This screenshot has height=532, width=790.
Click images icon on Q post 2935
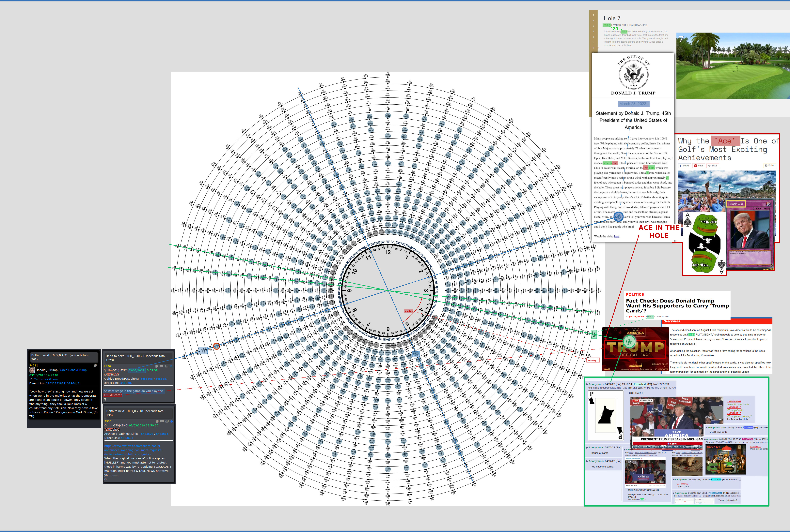click(x=167, y=421)
